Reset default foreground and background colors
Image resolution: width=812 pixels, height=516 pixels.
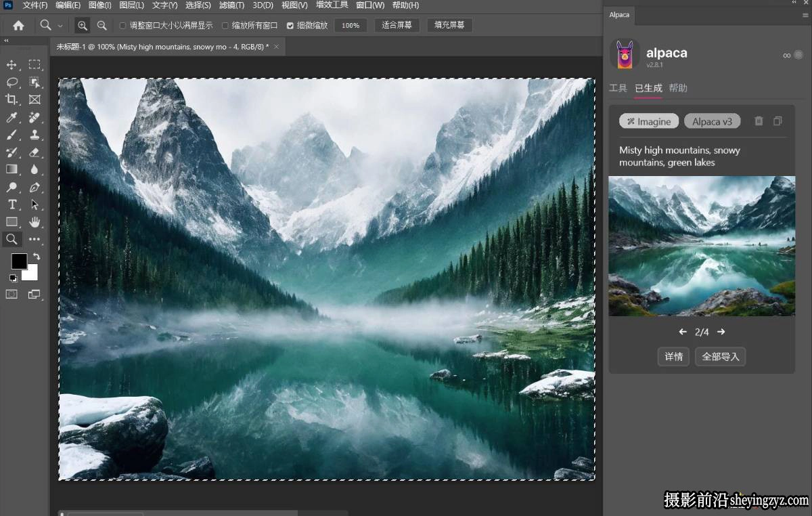coord(13,278)
